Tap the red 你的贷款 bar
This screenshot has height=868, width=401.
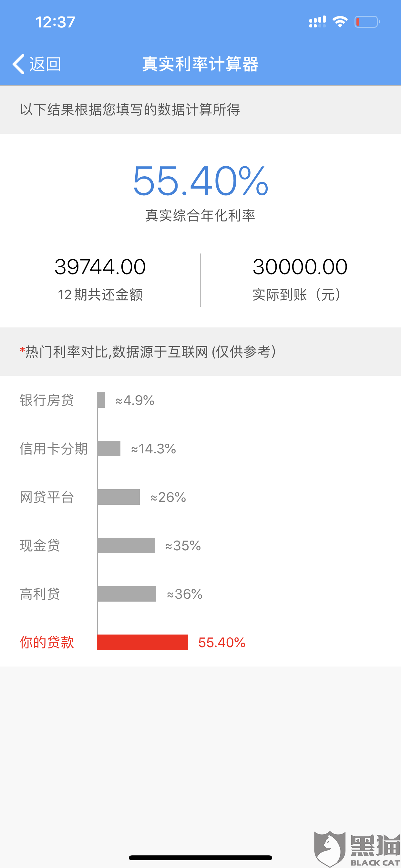pos(142,642)
